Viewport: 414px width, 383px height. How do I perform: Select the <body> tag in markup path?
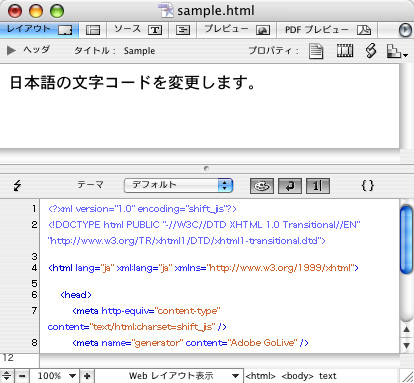click(297, 376)
